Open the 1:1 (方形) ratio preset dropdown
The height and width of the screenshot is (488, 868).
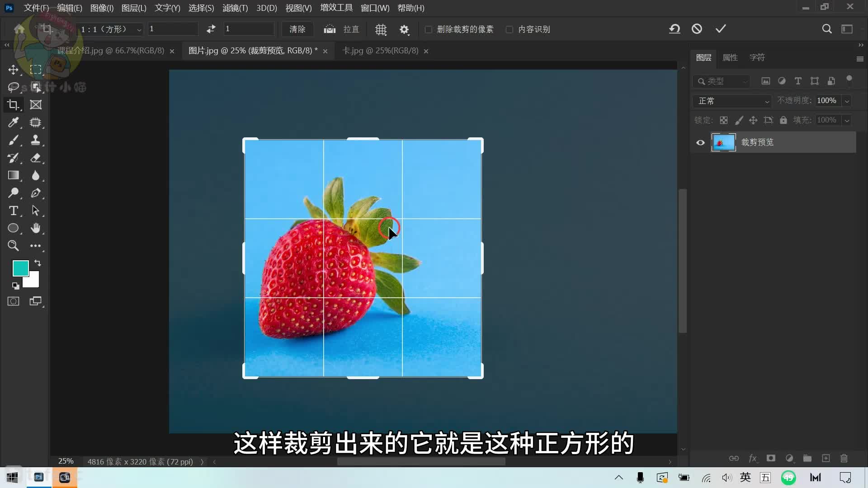click(110, 29)
